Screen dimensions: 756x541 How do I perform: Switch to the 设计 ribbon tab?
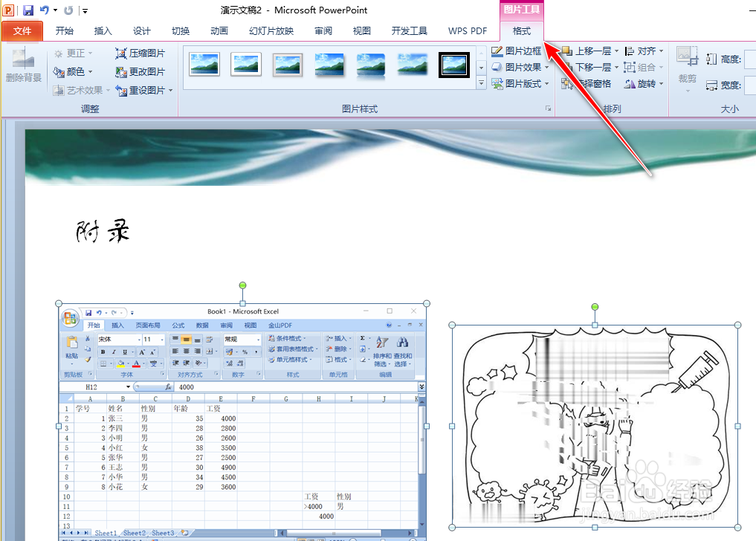(142, 31)
